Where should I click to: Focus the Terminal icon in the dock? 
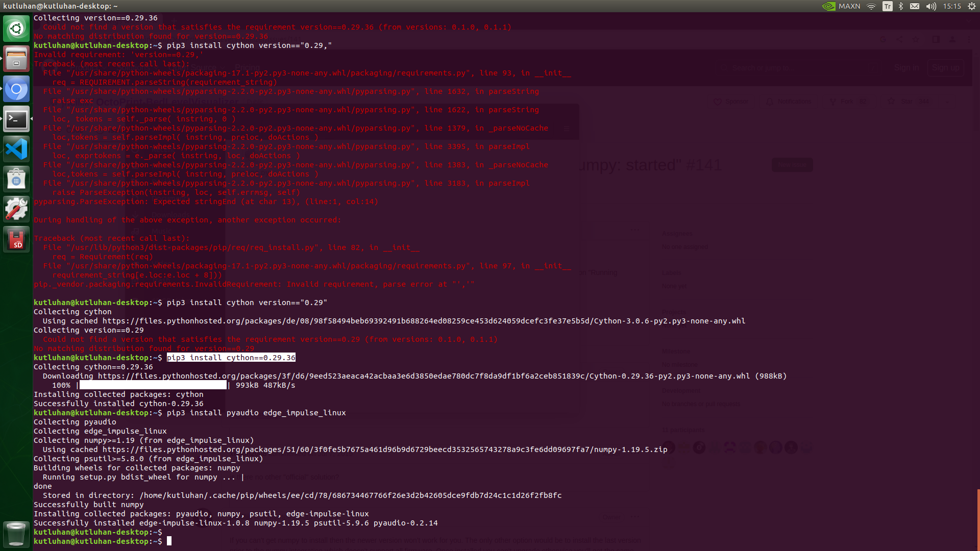tap(16, 119)
